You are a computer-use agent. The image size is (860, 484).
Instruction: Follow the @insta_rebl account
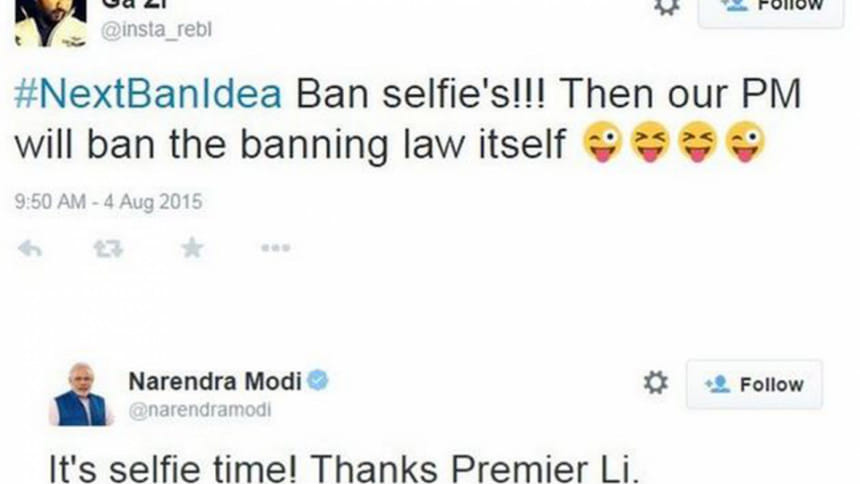(771, 8)
